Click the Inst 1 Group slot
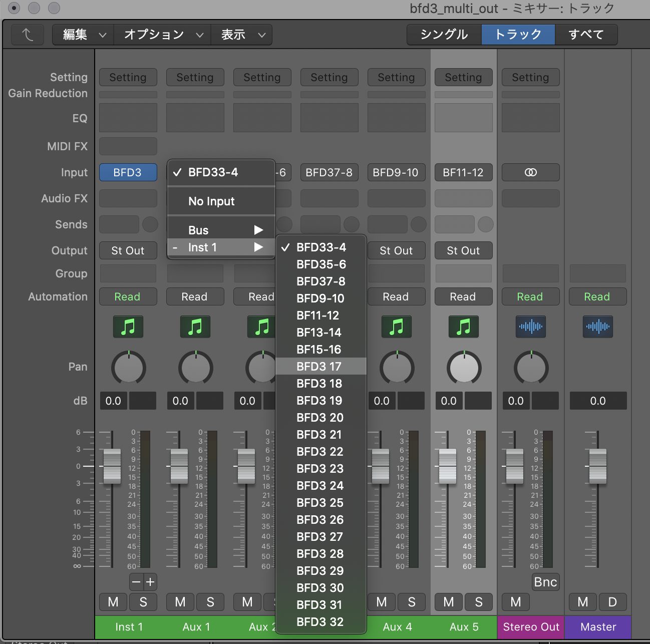Image resolution: width=650 pixels, height=644 pixels. [x=128, y=273]
